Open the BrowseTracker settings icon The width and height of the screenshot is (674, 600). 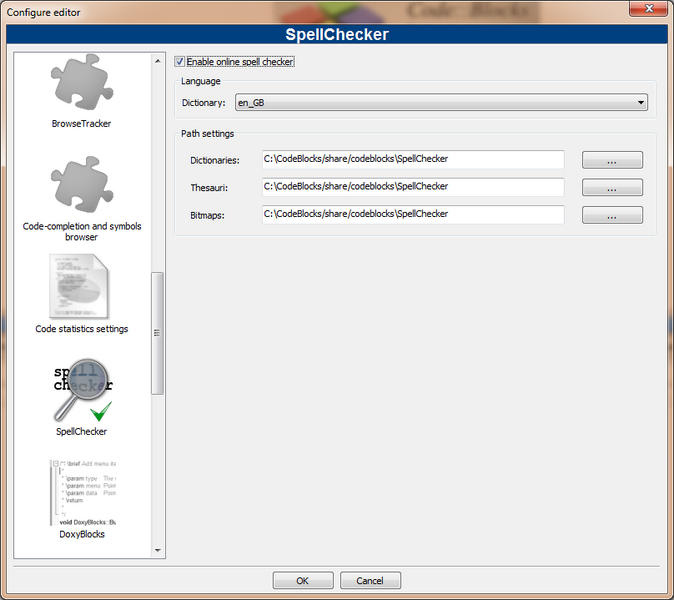(x=82, y=83)
